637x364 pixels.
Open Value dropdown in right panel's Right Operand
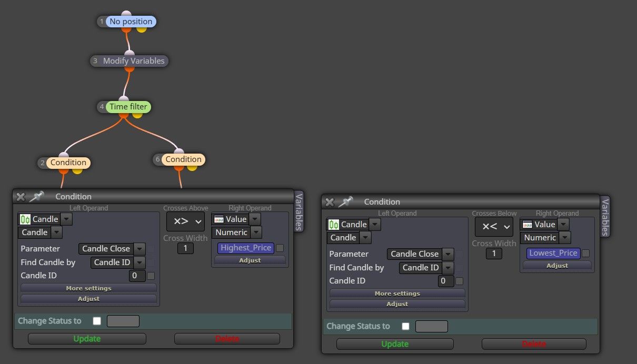tap(563, 225)
